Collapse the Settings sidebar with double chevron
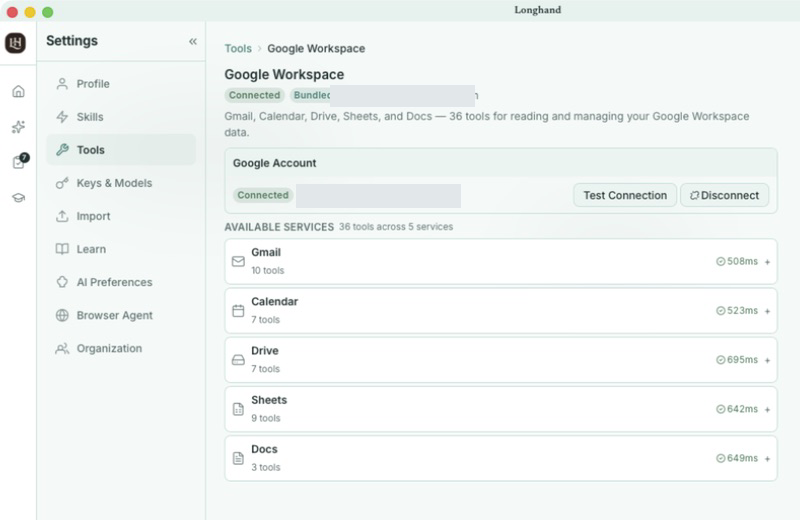This screenshot has width=800, height=520. pos(193,41)
